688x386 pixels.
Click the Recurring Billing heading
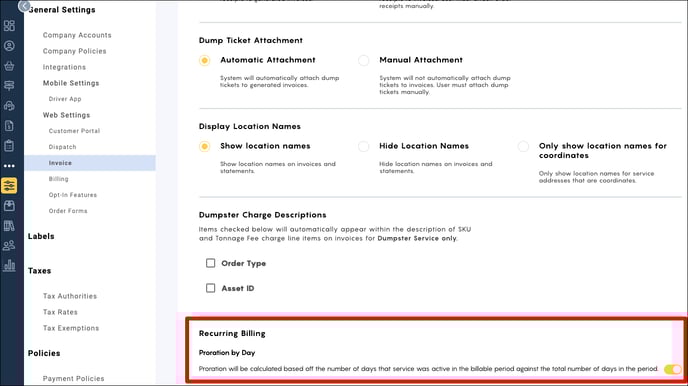(x=232, y=333)
